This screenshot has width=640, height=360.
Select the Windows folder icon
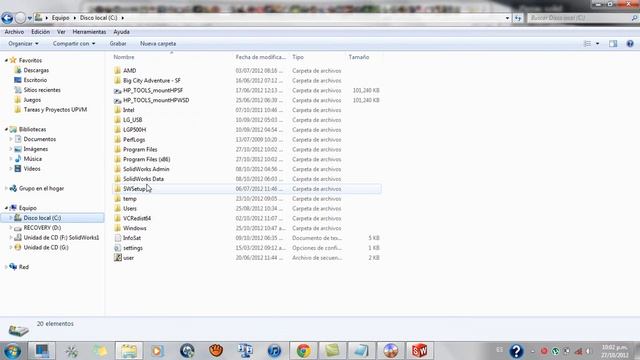click(118, 228)
